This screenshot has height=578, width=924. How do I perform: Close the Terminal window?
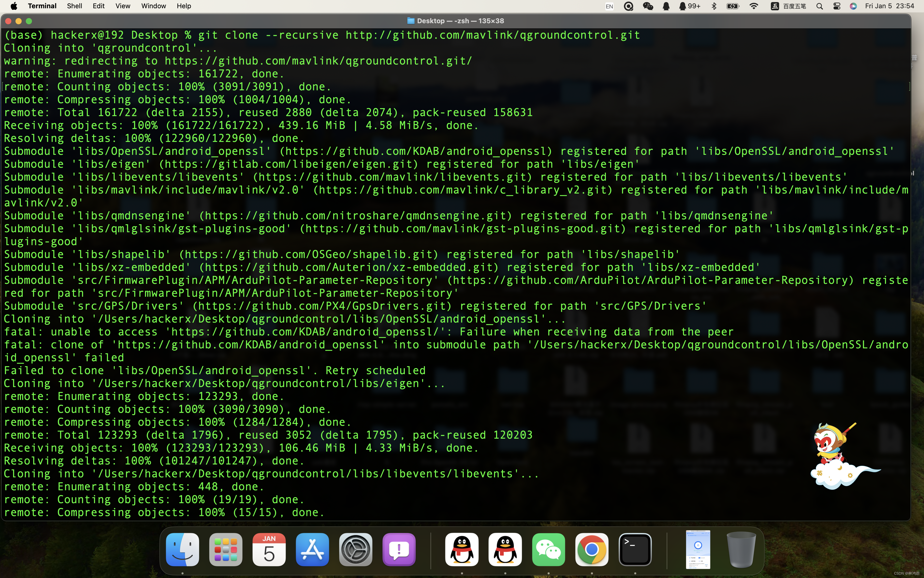pos(9,21)
